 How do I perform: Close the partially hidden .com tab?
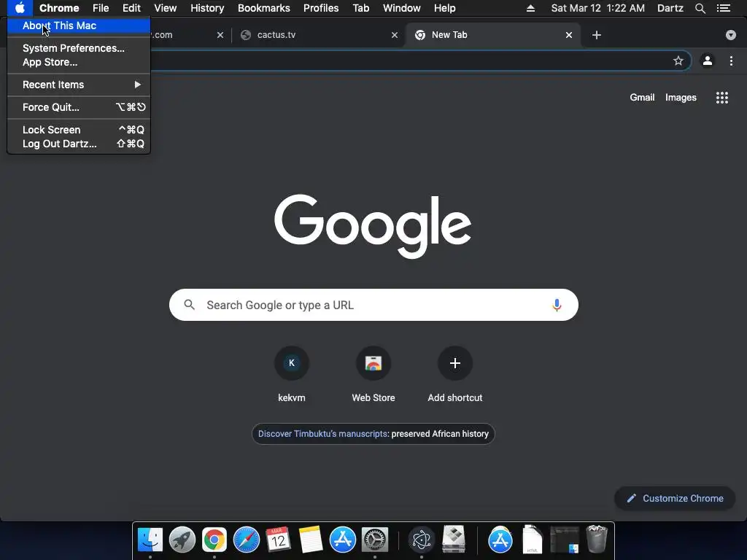tap(220, 35)
